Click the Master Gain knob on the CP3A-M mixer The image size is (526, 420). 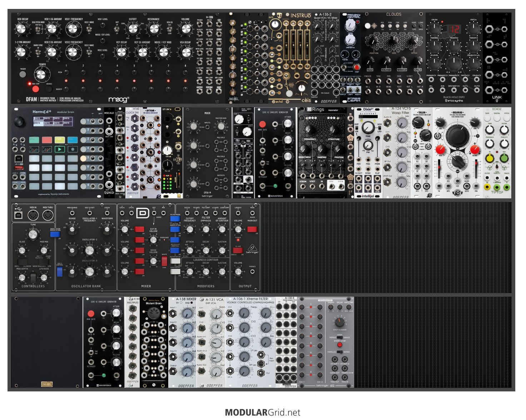[221, 126]
